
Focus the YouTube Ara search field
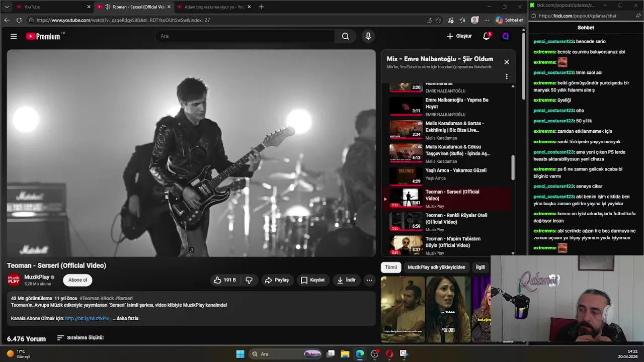(245, 36)
